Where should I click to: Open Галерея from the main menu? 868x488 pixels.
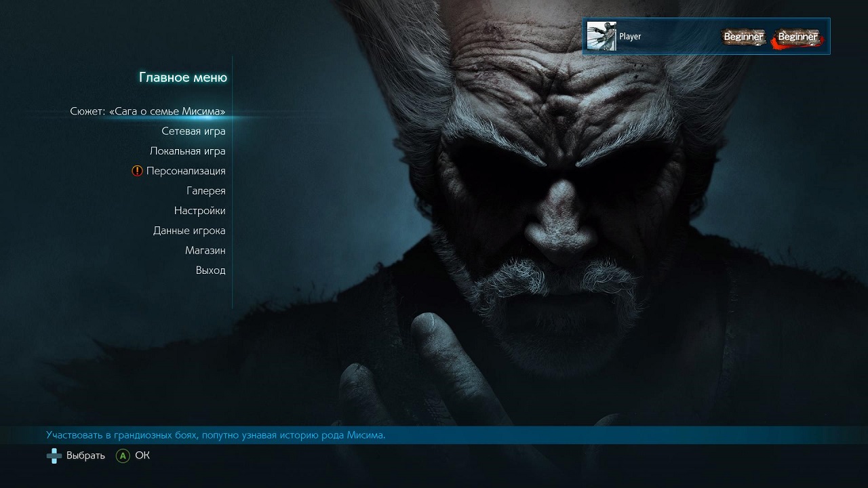point(205,191)
